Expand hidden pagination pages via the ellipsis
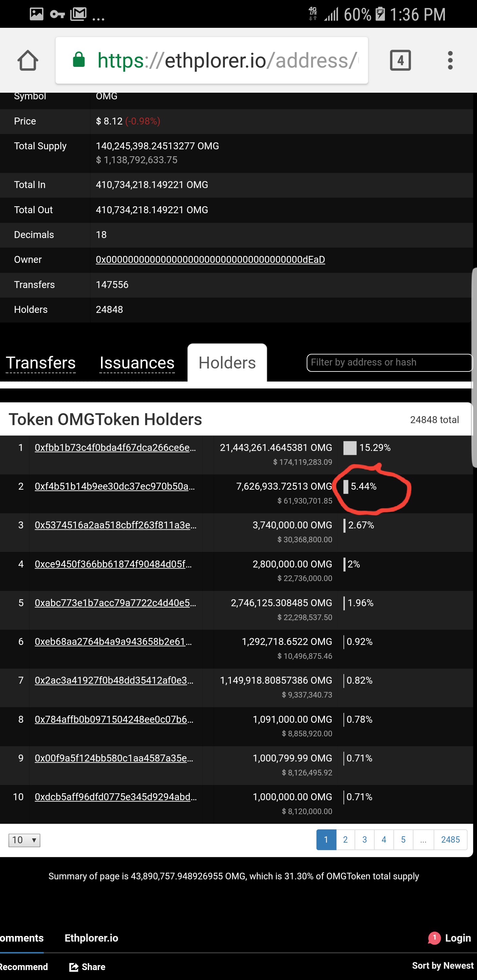This screenshot has width=477, height=980. pyautogui.click(x=423, y=840)
